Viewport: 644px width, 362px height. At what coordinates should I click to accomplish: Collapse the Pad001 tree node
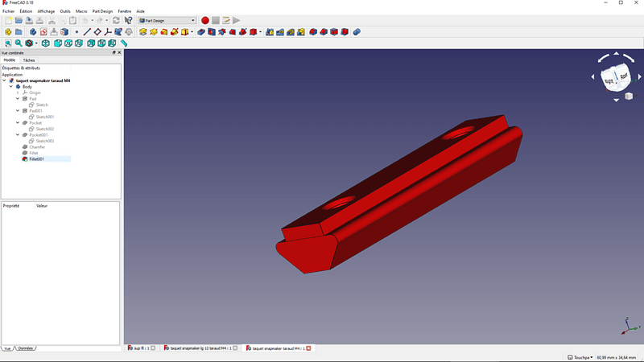18,111
